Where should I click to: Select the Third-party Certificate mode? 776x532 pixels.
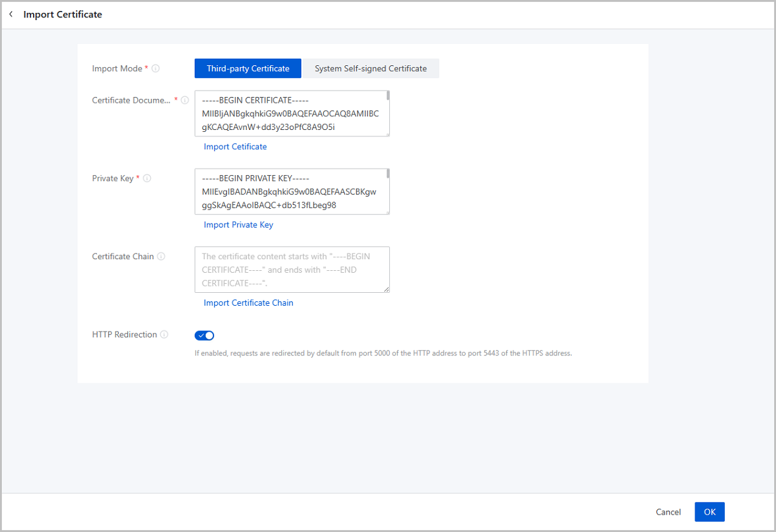pyautogui.click(x=248, y=69)
